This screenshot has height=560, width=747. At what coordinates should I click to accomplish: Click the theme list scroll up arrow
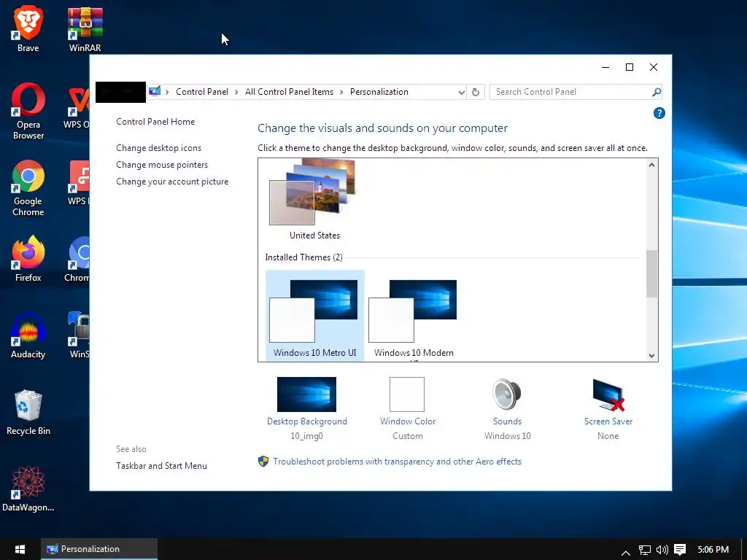coord(651,165)
